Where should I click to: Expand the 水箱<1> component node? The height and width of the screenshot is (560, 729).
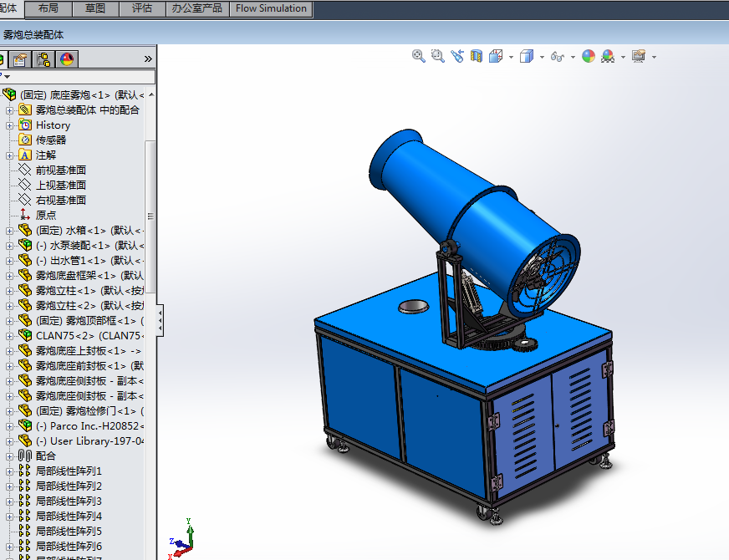click(x=9, y=231)
